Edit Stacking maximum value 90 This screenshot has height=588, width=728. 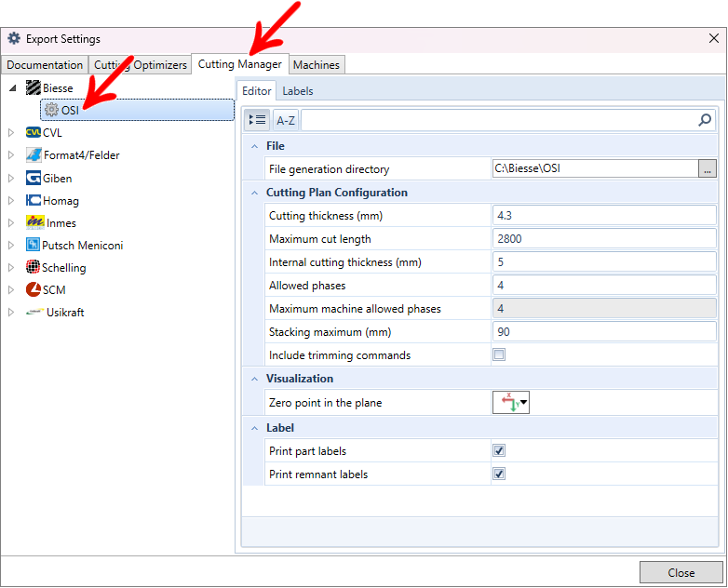click(x=604, y=331)
